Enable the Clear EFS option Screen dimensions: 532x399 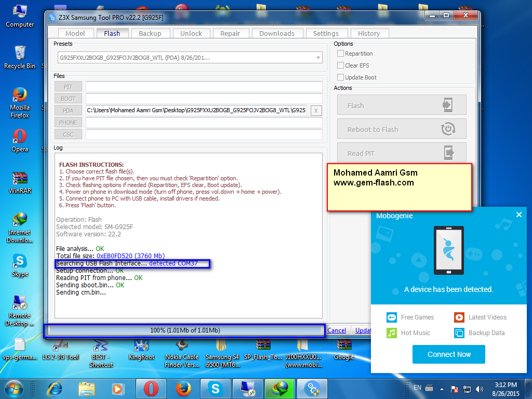coord(340,65)
